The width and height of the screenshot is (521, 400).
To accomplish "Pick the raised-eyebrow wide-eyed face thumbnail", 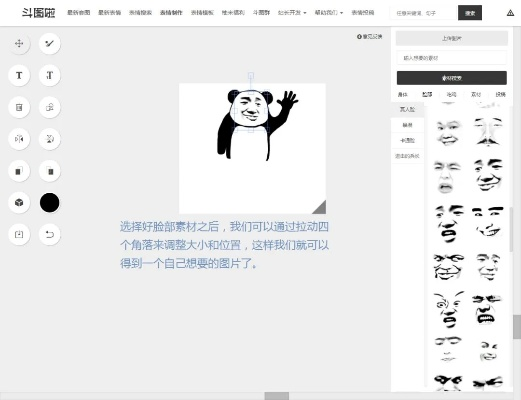I will 448,309.
